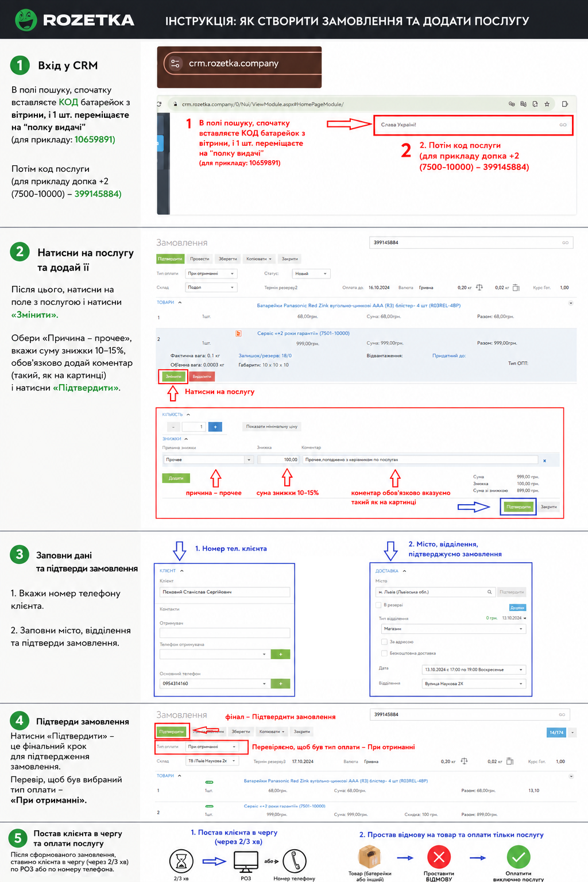Tick the В резерві checkbox
Viewport: 588px width, 882px height.
click(378, 605)
